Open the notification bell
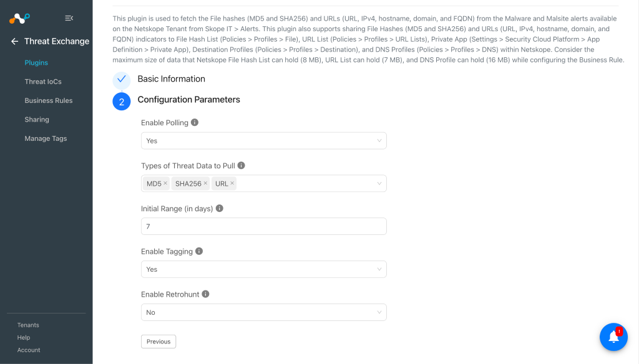Viewport: 639px width, 364px height. pyautogui.click(x=613, y=337)
